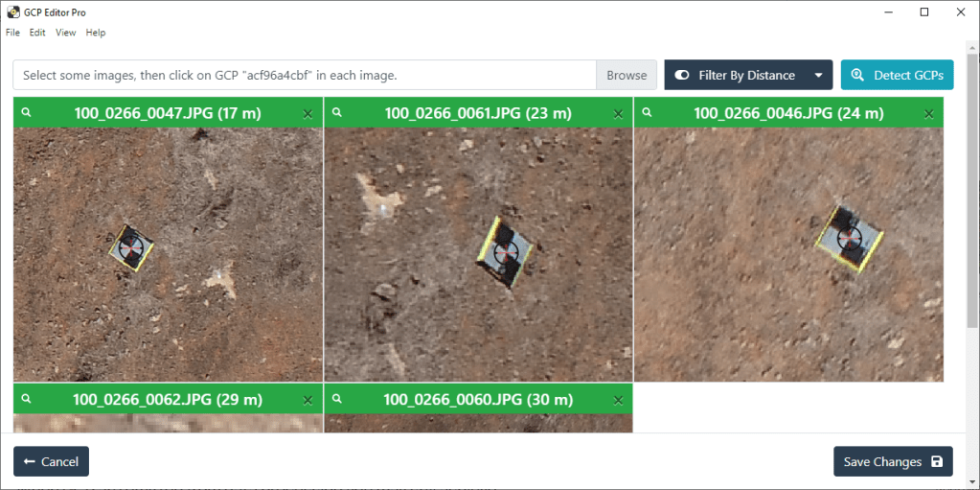Select the 100_0266_0046.JPG (24 m) title
The height and width of the screenshot is (490, 980).
coord(788,113)
